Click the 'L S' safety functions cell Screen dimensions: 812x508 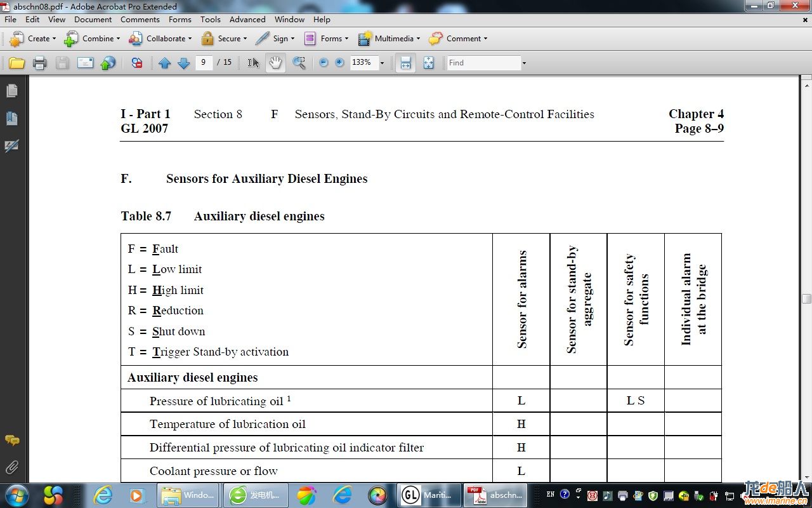click(636, 401)
